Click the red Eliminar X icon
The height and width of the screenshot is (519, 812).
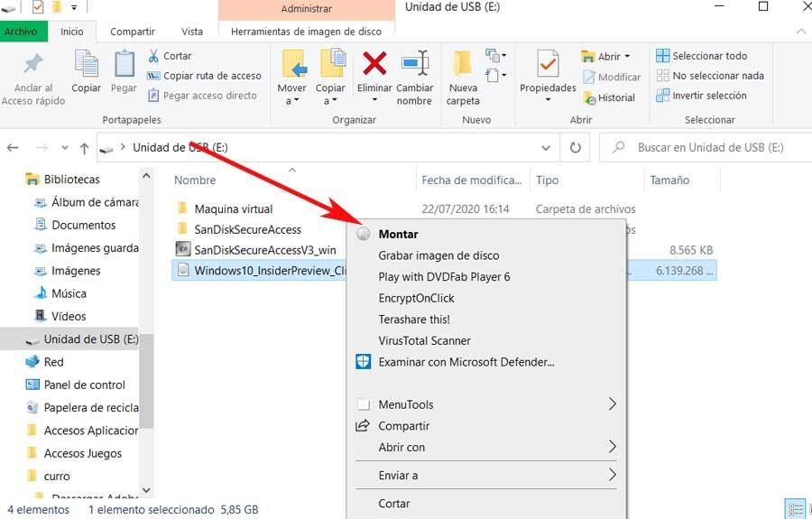374,64
